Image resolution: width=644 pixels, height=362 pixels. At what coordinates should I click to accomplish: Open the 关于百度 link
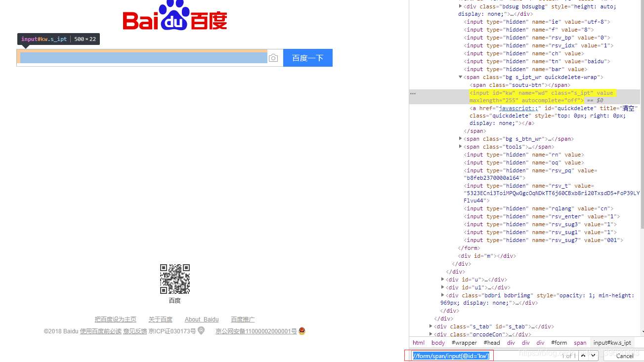[x=161, y=320]
